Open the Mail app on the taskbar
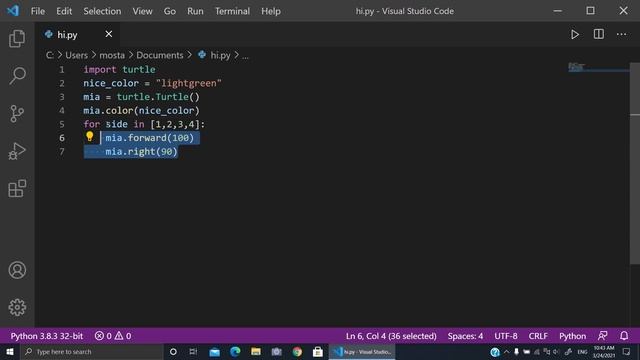The image size is (640, 360). [214, 351]
